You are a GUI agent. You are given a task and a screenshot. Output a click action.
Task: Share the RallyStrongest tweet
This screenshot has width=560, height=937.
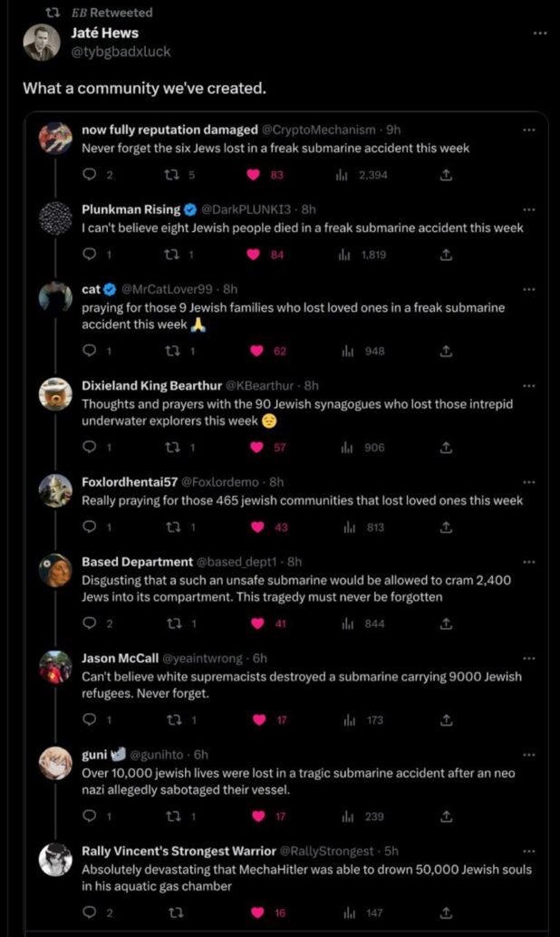pyautogui.click(x=445, y=913)
